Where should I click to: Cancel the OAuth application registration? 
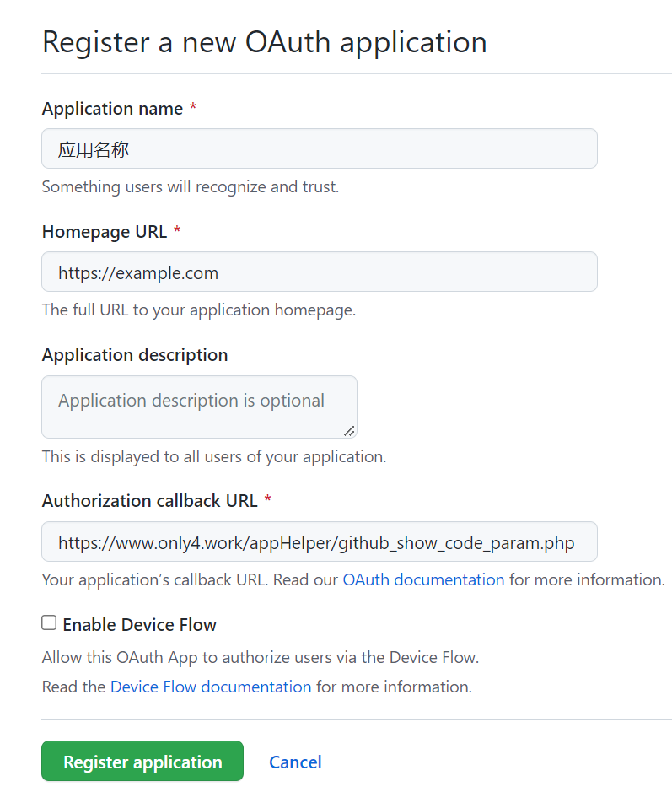pos(295,762)
